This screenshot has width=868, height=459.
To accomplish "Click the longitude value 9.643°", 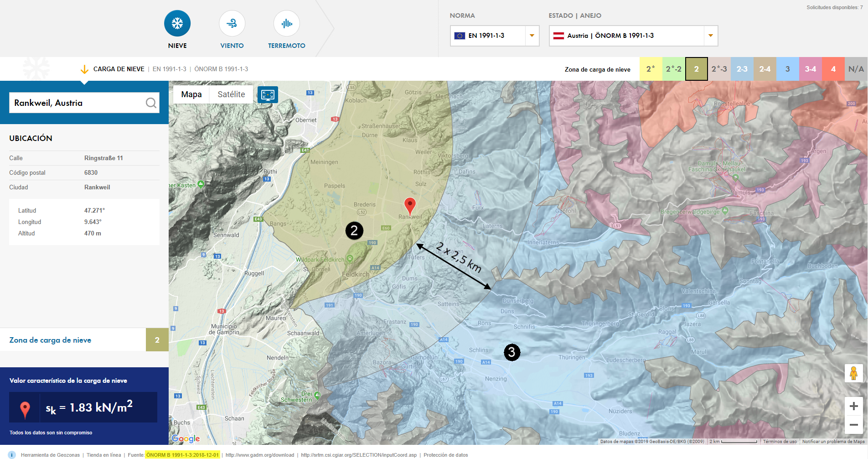I will [93, 222].
